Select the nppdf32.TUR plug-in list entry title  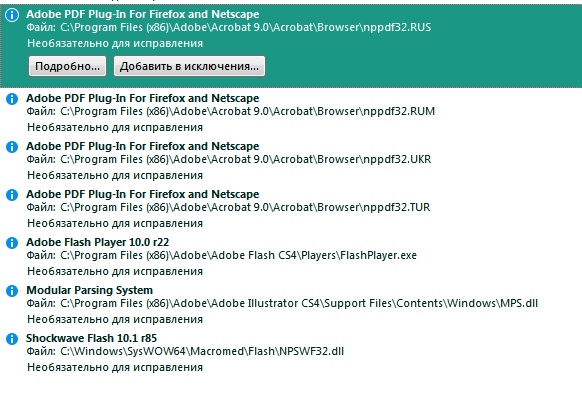click(143, 194)
